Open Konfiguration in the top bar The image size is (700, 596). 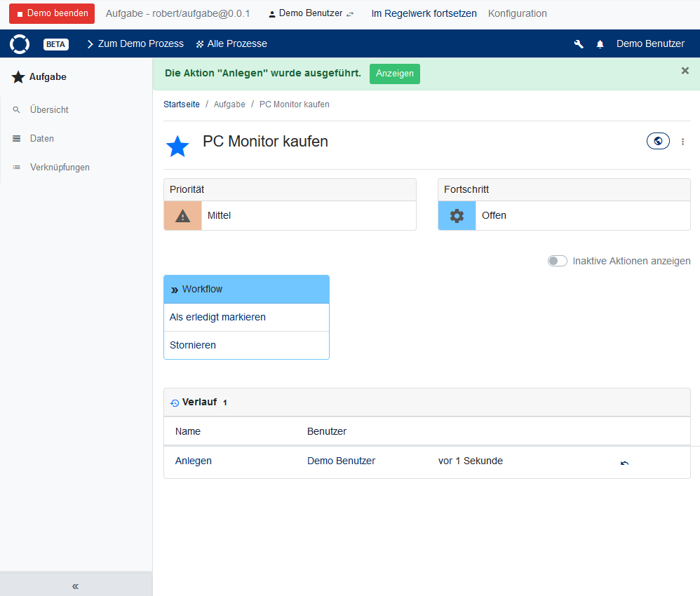(x=517, y=13)
